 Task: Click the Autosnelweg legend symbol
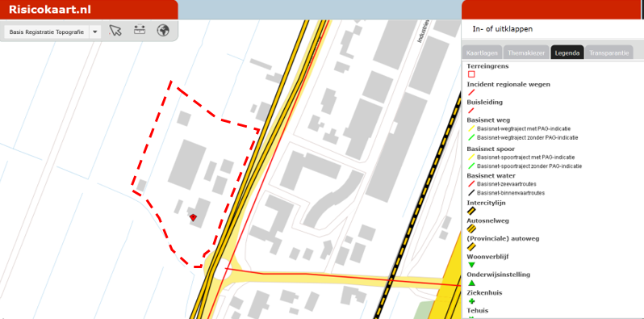[x=471, y=229]
